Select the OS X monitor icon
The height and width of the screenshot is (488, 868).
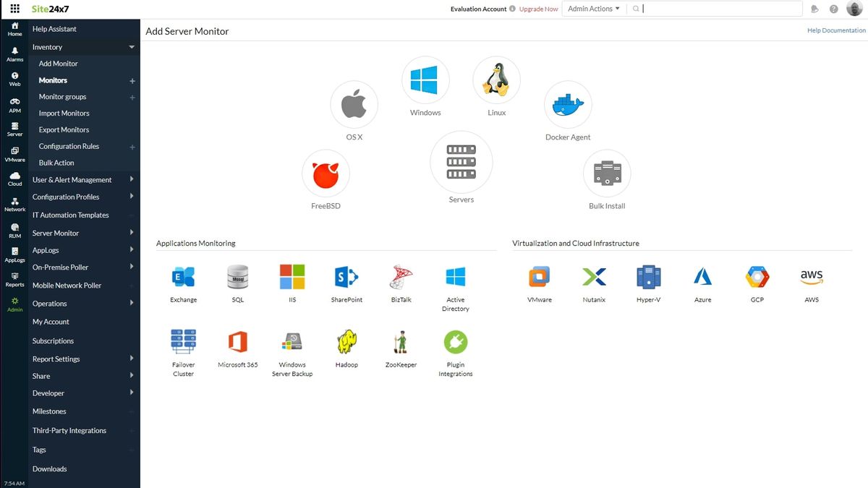point(354,104)
